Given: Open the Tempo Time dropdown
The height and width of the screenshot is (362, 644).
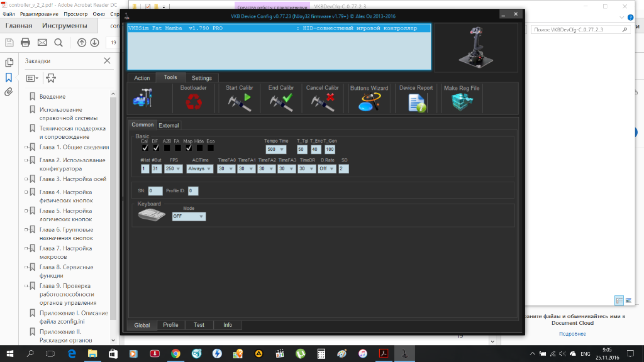Looking at the screenshot, I should pos(275,150).
